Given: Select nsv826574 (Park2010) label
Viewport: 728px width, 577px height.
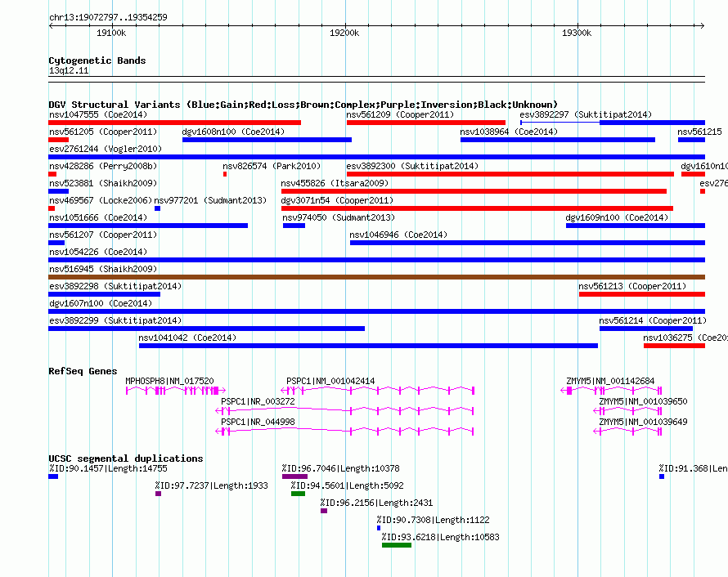Looking at the screenshot, I should click(272, 166).
